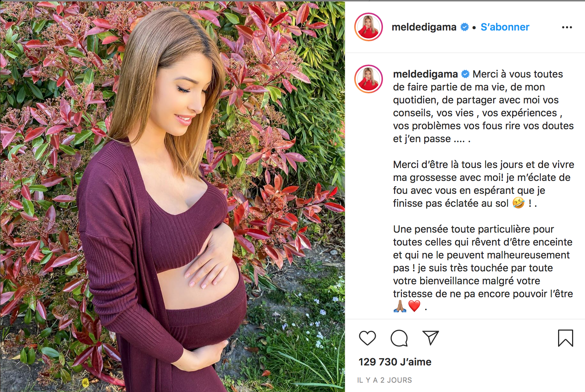Click the caption paragraph starting 'Une pensée toute'
Image resolution: width=585 pixels, height=392 pixels.
(x=483, y=268)
